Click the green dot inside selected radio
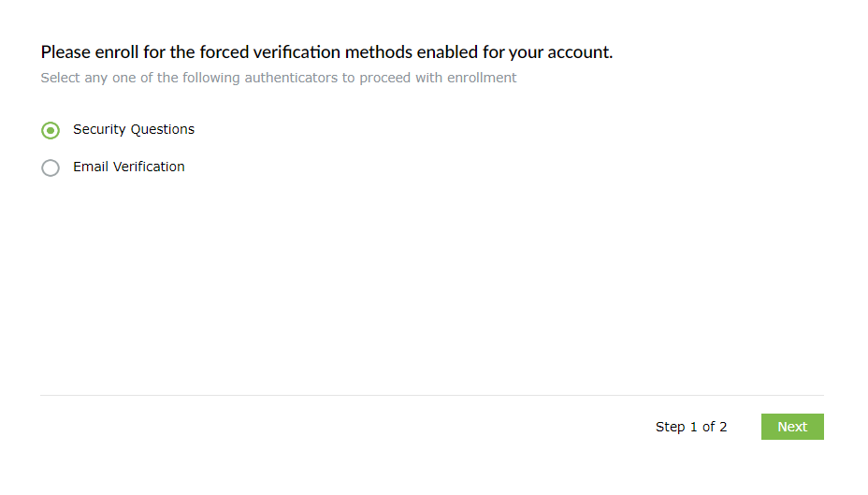The height and width of the screenshot is (495, 868). (51, 130)
